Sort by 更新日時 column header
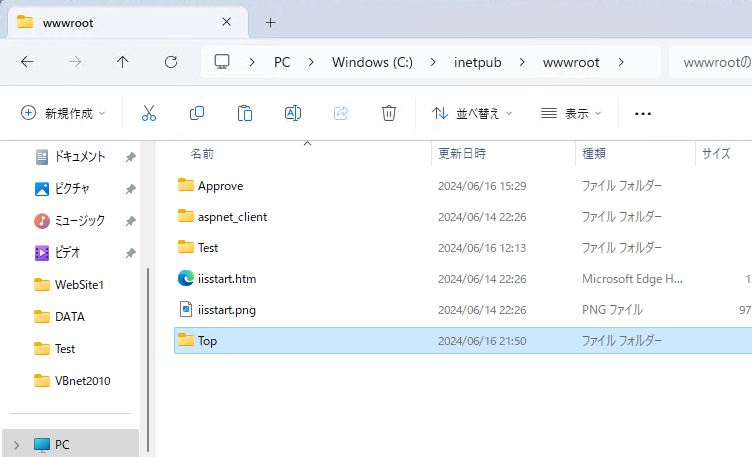Viewport: 752px width, 457px height. click(x=462, y=154)
